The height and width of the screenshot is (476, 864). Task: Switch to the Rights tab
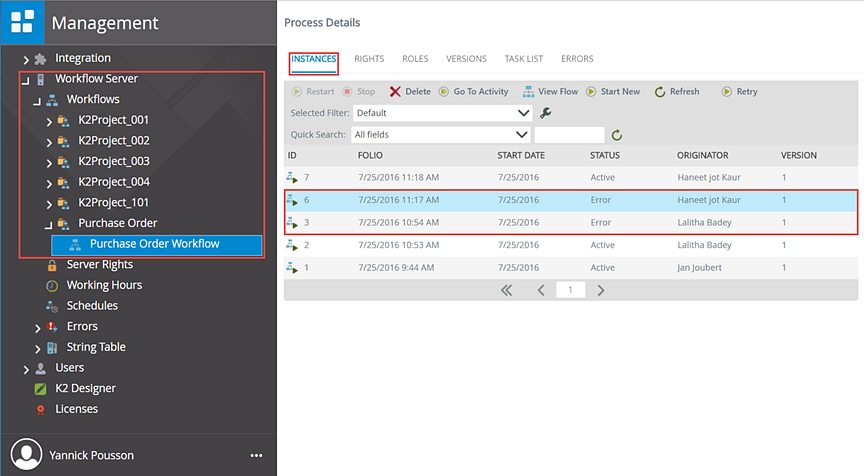pyautogui.click(x=369, y=59)
